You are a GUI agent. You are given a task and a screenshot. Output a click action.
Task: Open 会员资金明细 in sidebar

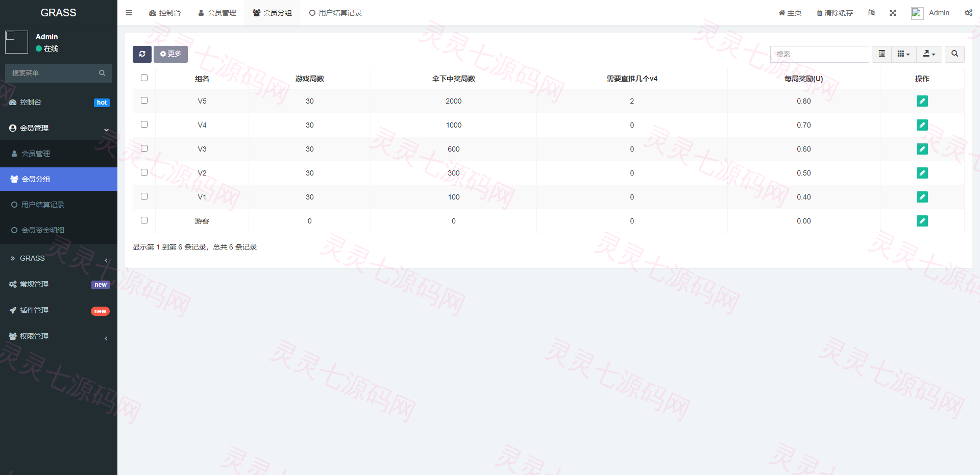pos(59,230)
